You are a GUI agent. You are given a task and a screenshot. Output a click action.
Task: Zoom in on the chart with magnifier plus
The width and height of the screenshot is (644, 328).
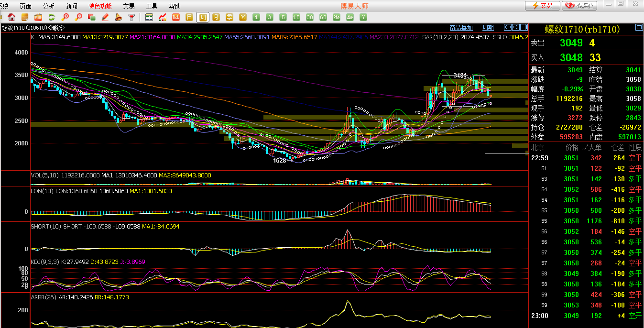click(x=65, y=17)
